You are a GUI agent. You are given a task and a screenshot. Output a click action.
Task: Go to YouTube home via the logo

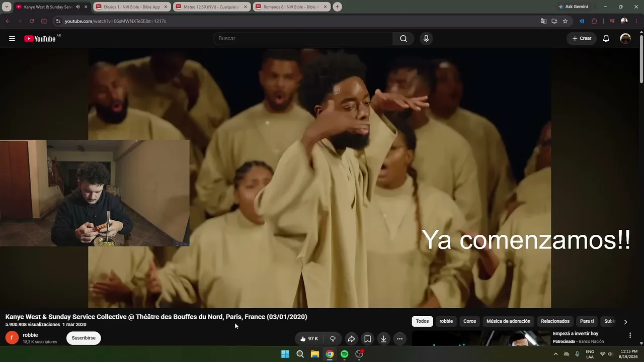click(x=40, y=39)
